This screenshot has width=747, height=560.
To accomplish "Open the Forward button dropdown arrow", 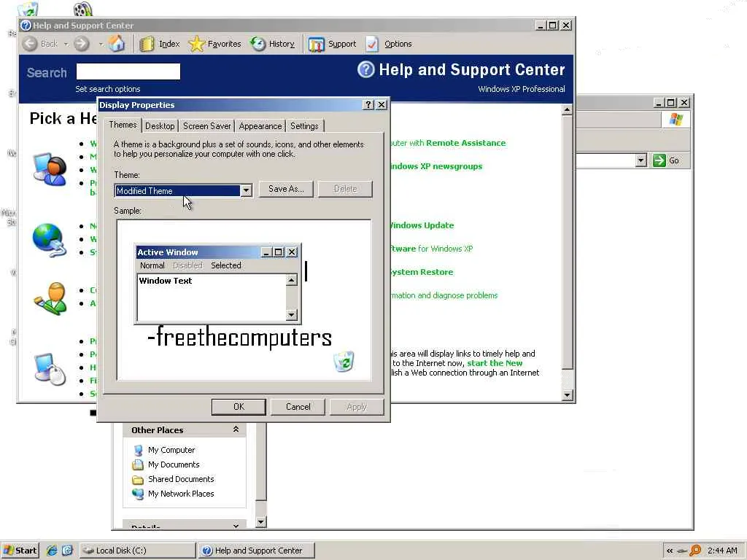I will (101, 44).
